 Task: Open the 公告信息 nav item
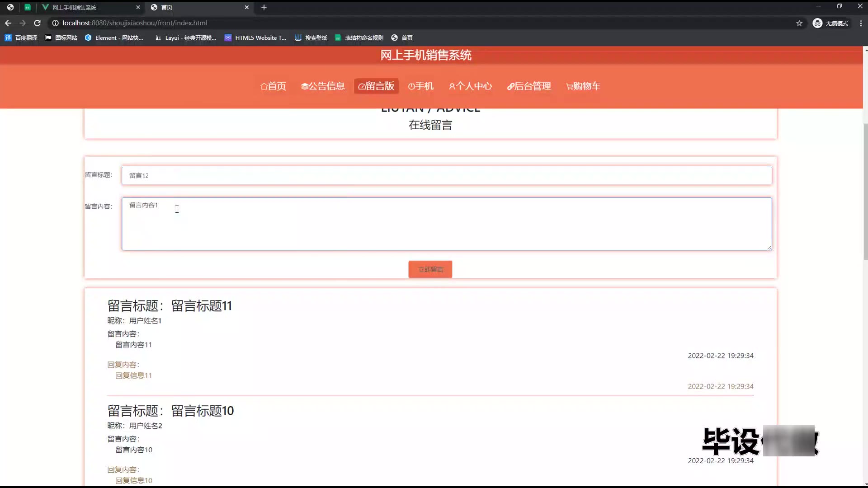323,86
